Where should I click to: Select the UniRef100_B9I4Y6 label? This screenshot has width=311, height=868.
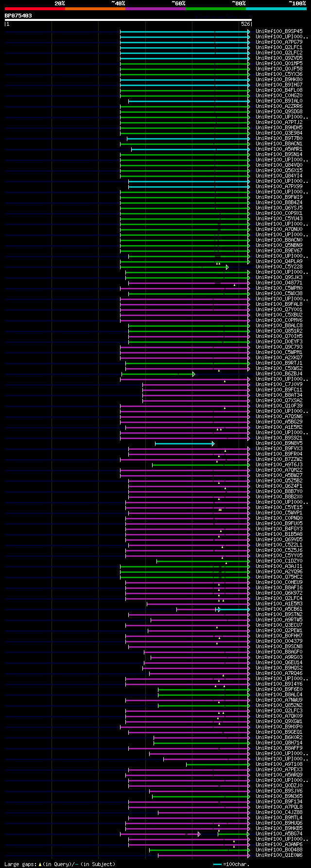[x=279, y=684]
